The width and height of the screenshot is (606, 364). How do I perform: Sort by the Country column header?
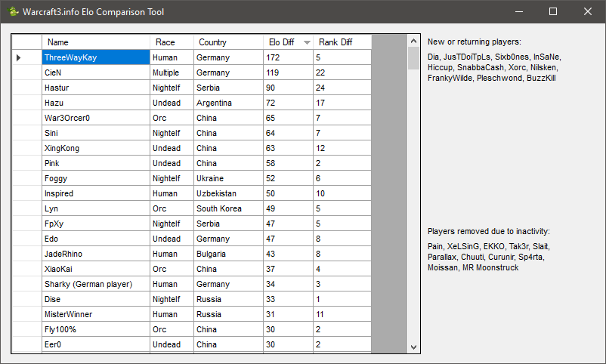click(228, 42)
